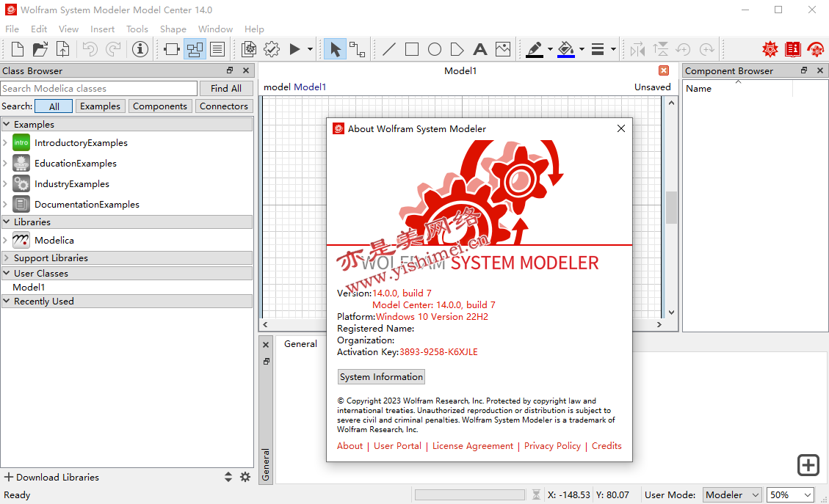This screenshot has width=829, height=504.
Task: Click the Rotate counterclockwise icon
Action: tap(683, 49)
